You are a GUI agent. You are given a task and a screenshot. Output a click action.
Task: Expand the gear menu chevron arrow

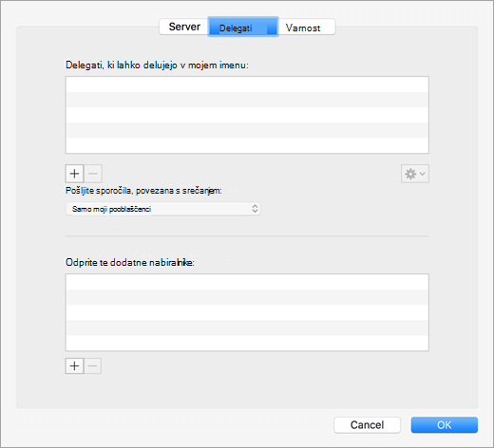423,174
